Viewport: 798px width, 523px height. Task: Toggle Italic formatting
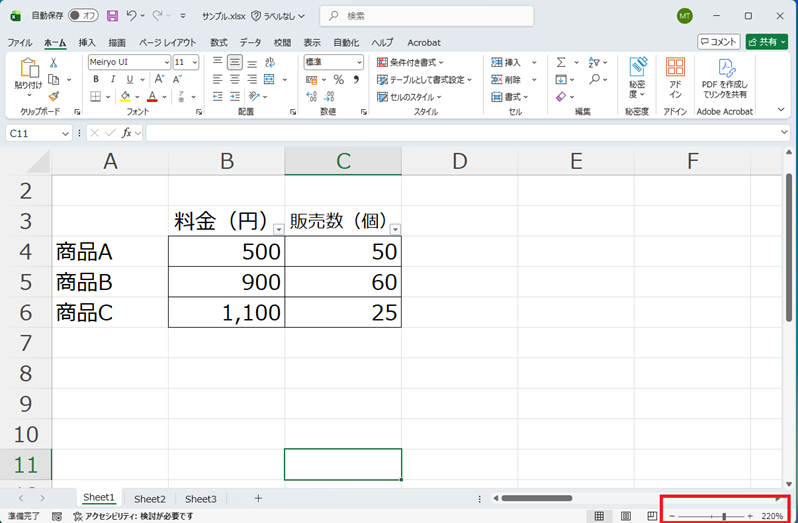tap(112, 79)
